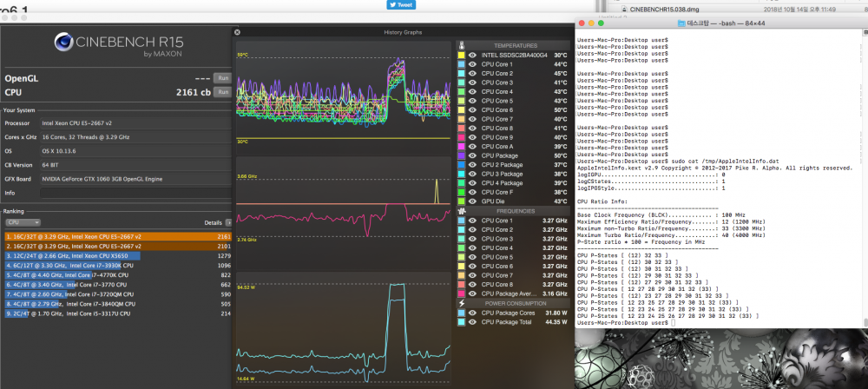
Task: Hide the CPU Package temperature line
Action: tap(472, 155)
